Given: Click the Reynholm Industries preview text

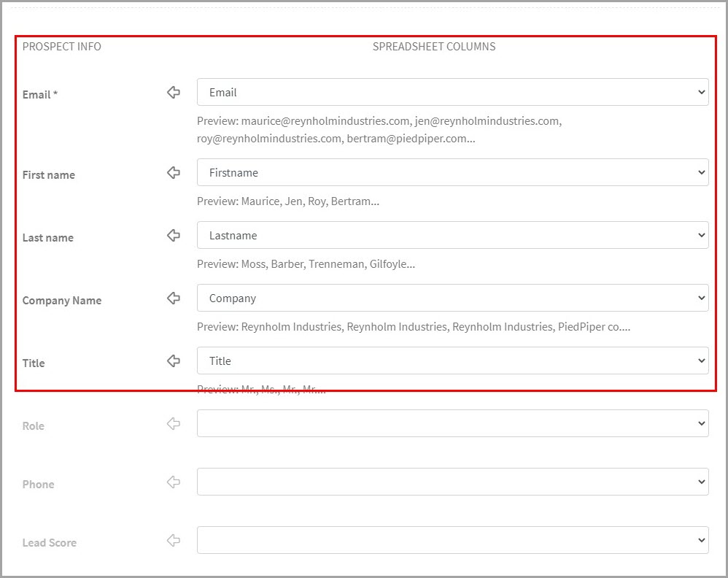Looking at the screenshot, I should click(x=413, y=327).
